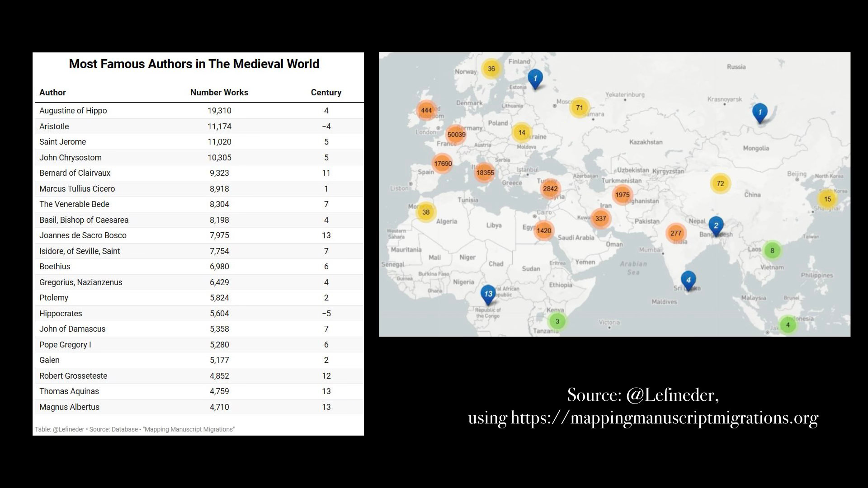
Task: Click Basil, Bishop of Caesarea
Action: [84, 220]
